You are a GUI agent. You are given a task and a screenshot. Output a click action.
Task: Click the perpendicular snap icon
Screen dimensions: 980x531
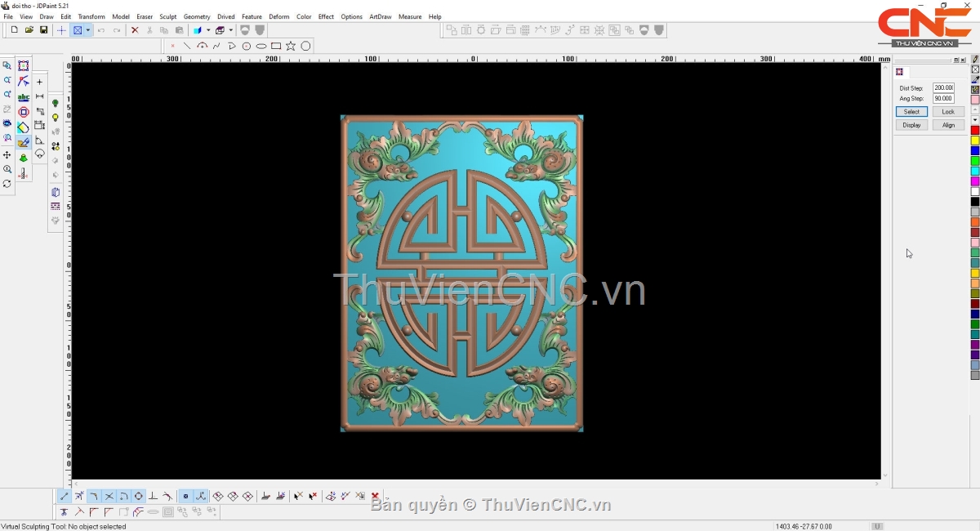pyautogui.click(x=153, y=496)
